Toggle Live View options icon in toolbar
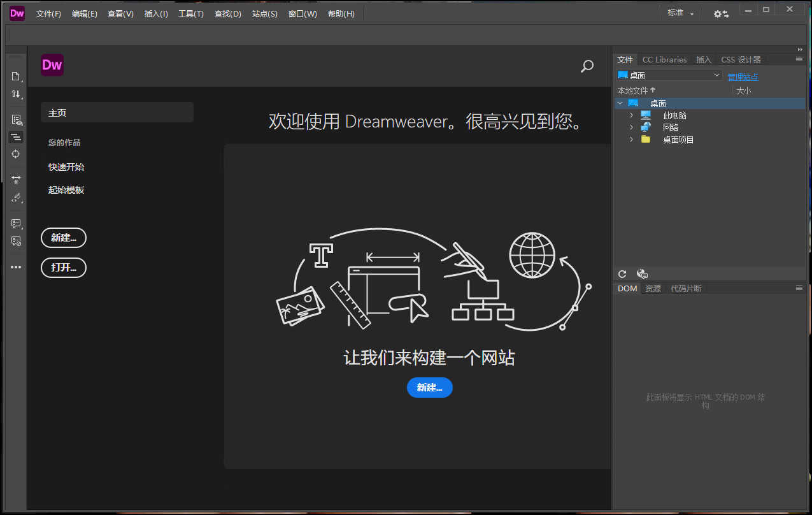Screen dimensions: 812x515 pyautogui.click(x=16, y=119)
